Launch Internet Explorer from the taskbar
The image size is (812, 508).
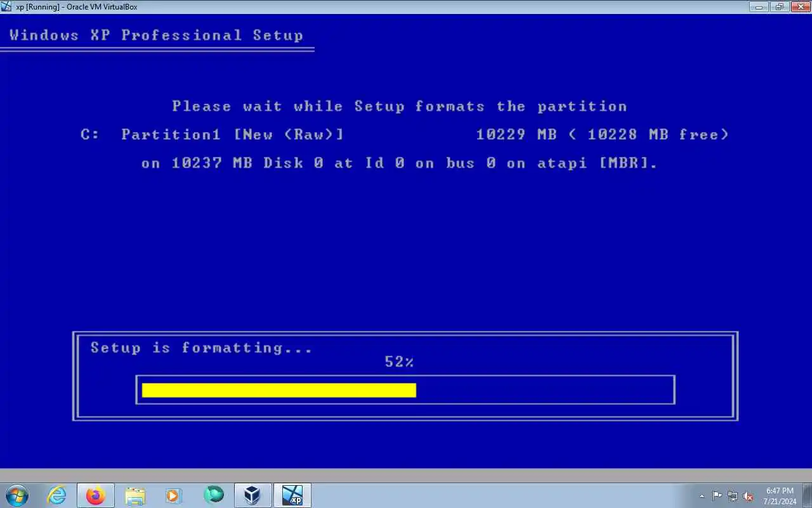[x=57, y=495]
